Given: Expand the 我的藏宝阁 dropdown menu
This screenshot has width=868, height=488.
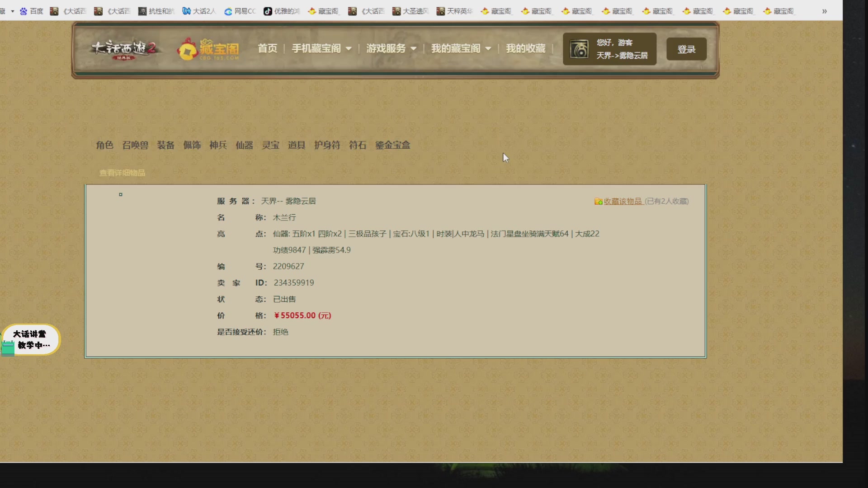Looking at the screenshot, I should click(461, 48).
